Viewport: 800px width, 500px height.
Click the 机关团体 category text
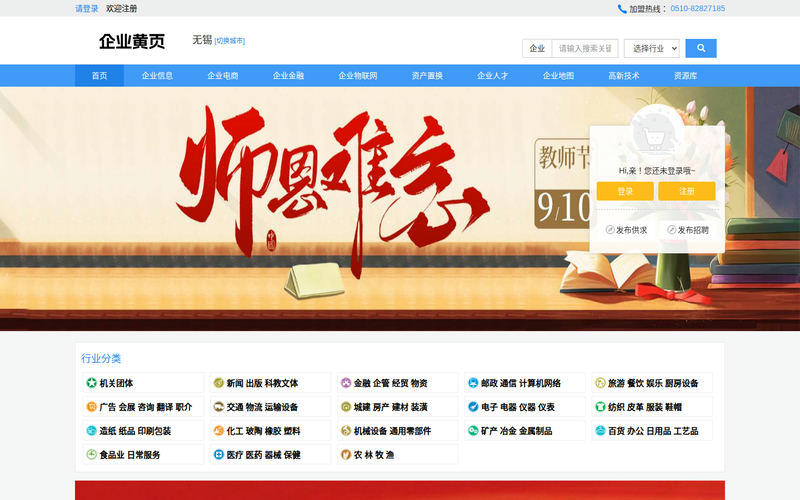click(116, 383)
